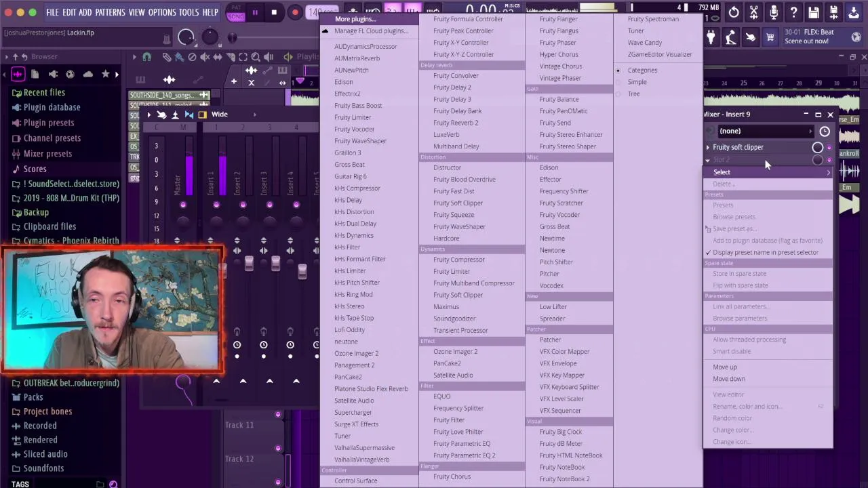
Task: Open the OPTIONS menu
Action: click(x=162, y=12)
